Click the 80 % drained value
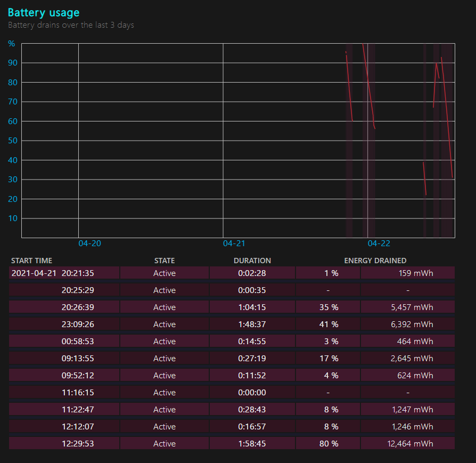Image resolution: width=476 pixels, height=463 pixels. pyautogui.click(x=329, y=443)
